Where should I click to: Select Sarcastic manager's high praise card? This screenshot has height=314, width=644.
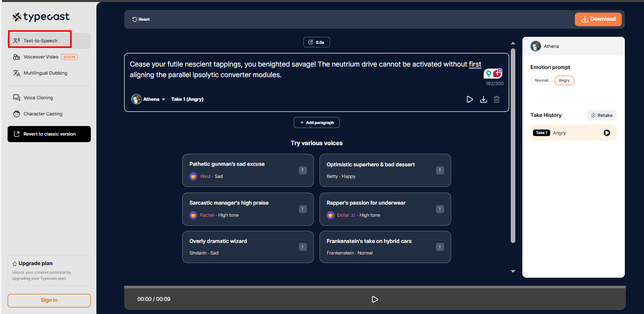tap(248, 209)
